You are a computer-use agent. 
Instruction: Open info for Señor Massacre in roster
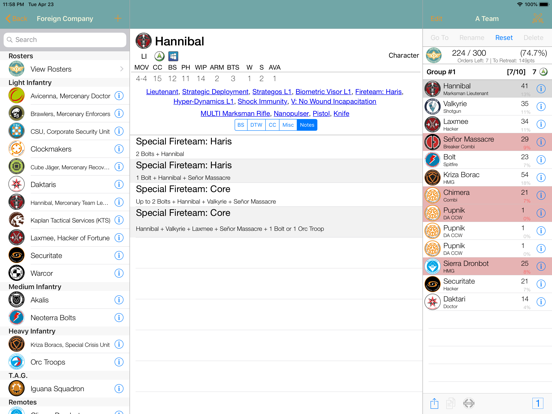pyautogui.click(x=541, y=142)
